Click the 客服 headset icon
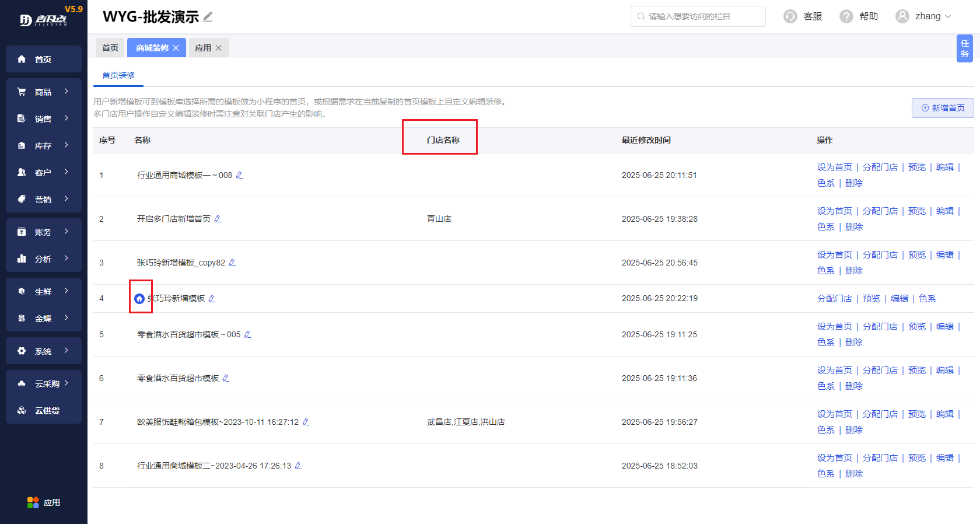This screenshot has width=980, height=524. pyautogui.click(x=790, y=16)
